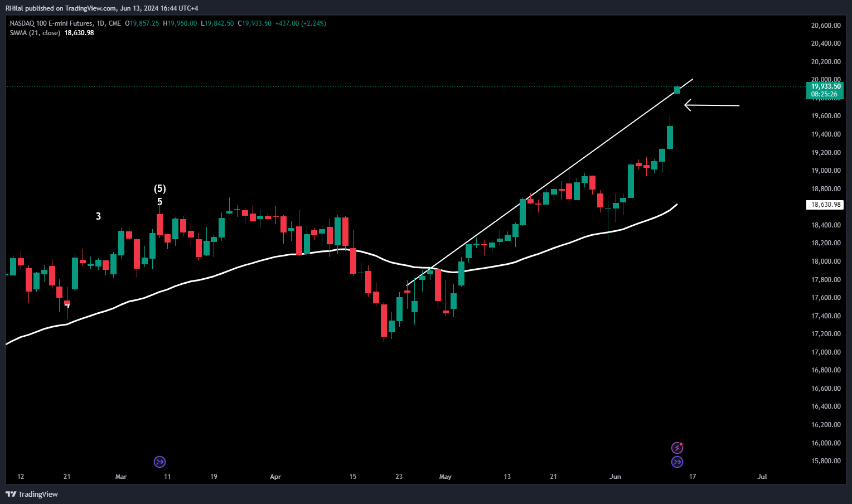The width and height of the screenshot is (852, 504).
Task: Click the TradingView logo at the bottom
Action: coord(32,494)
